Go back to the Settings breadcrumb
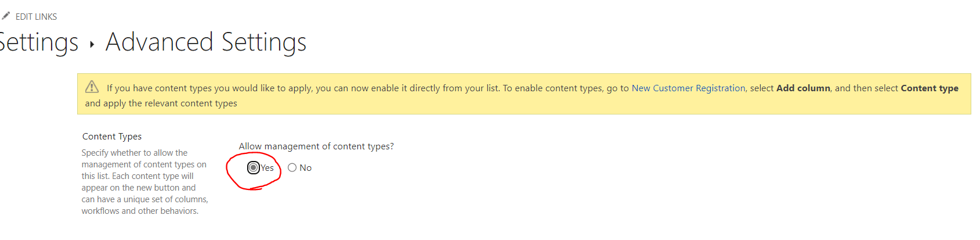 (x=38, y=42)
